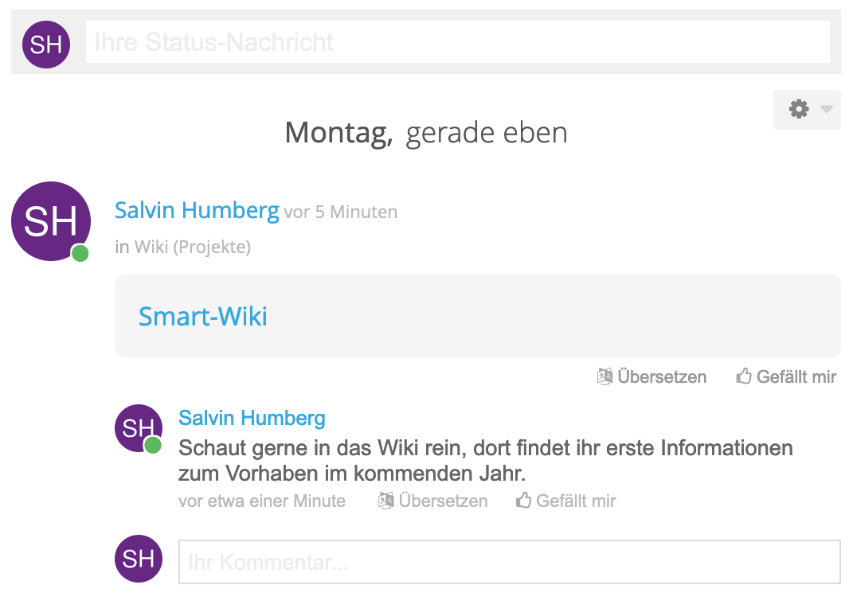Like the comment with Gefällt mir

(565, 501)
